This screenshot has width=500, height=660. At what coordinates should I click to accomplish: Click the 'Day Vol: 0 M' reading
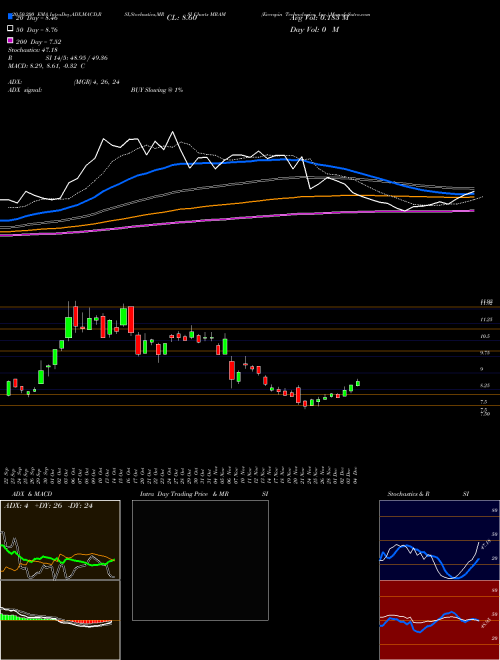click(314, 29)
